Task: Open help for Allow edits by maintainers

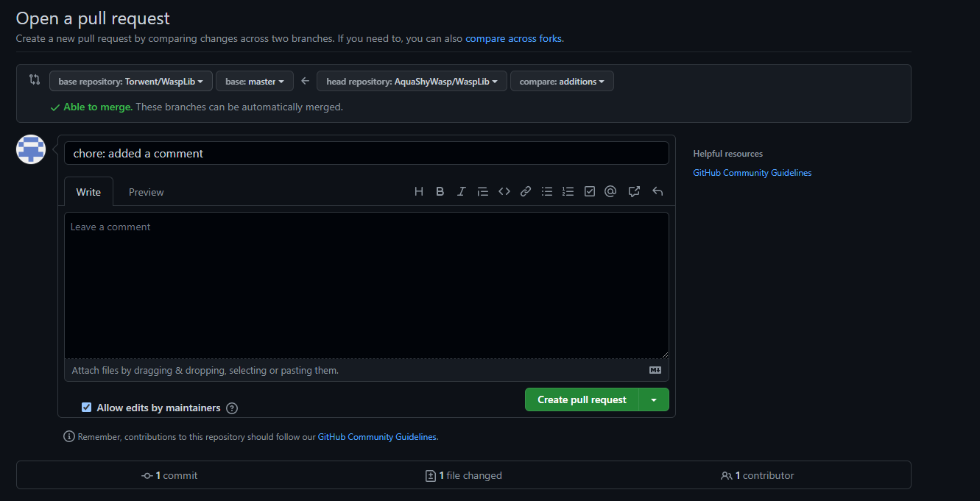Action: pyautogui.click(x=232, y=408)
